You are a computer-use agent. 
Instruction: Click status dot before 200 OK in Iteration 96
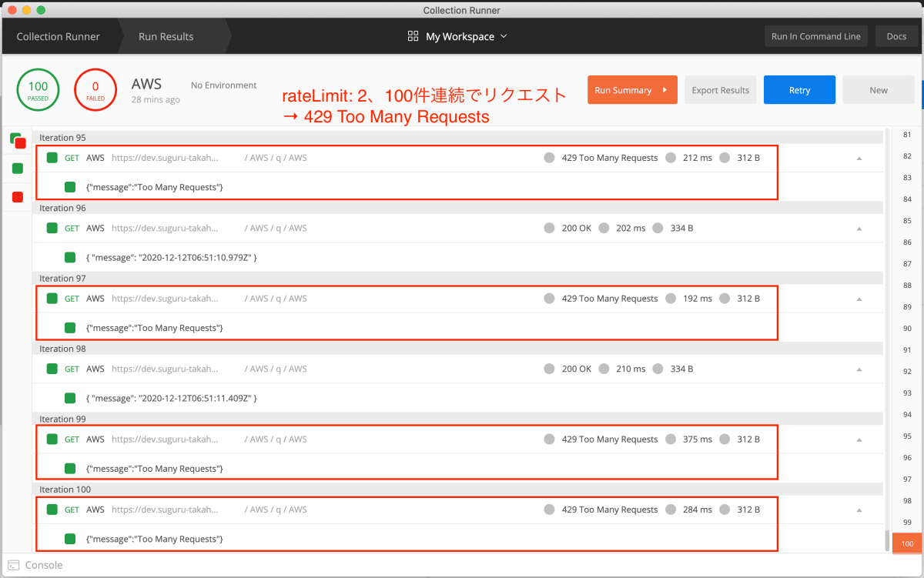pos(549,228)
